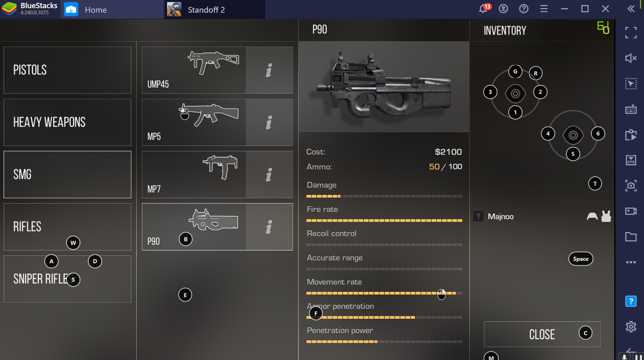The height and width of the screenshot is (360, 644).
Task: Open BlueStacks settings gear
Action: point(631,327)
